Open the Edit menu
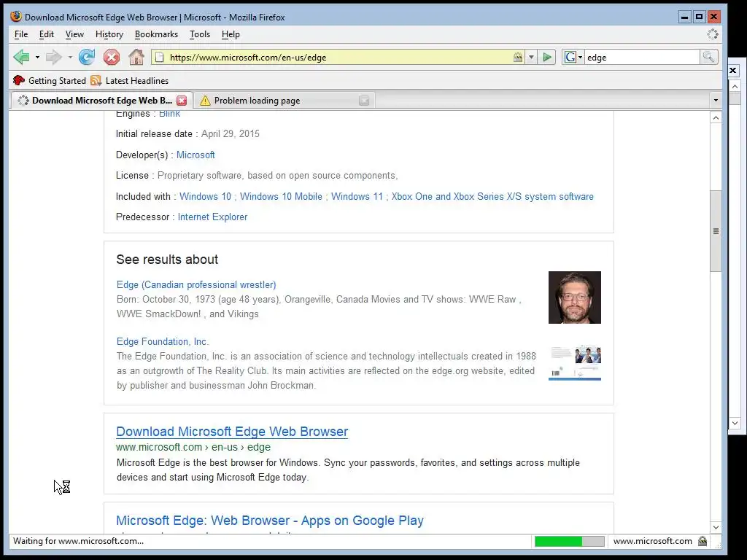 coord(46,34)
